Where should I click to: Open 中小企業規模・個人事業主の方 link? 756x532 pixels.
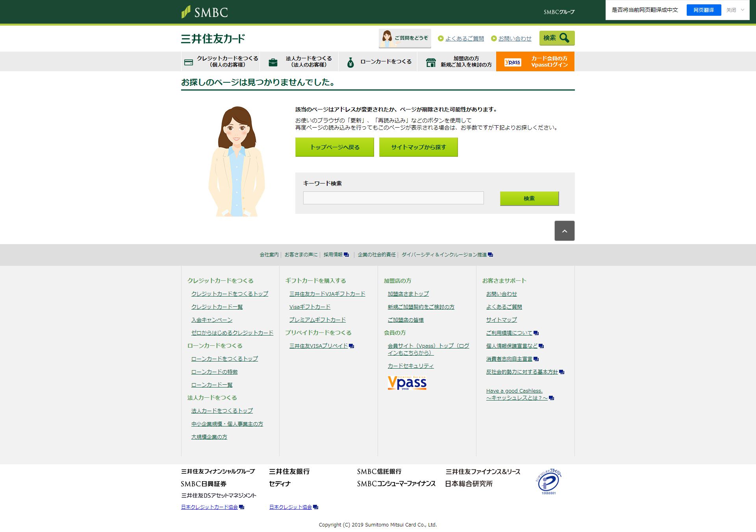click(227, 424)
